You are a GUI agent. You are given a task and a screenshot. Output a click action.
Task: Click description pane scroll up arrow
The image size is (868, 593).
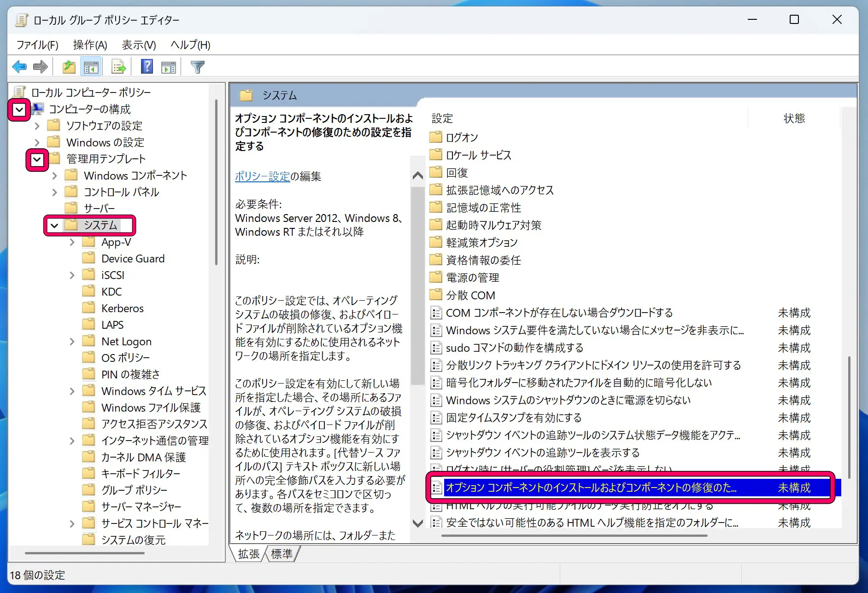click(x=418, y=175)
